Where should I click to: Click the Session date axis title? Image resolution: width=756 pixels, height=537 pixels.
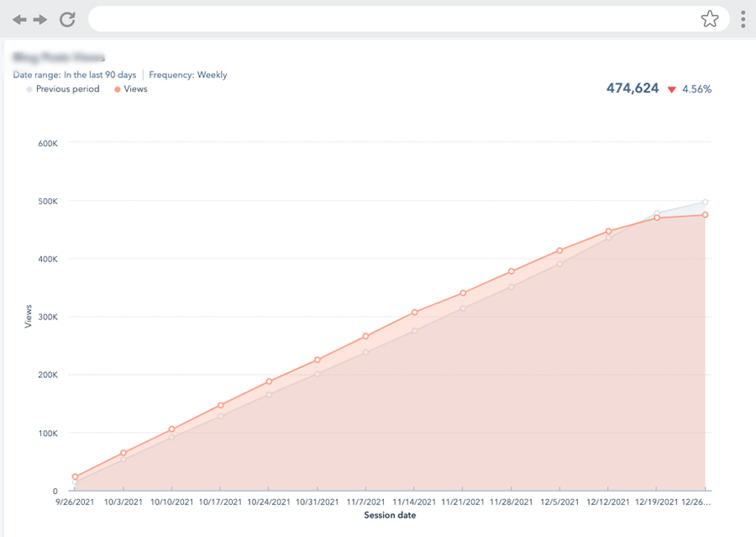[x=390, y=515]
